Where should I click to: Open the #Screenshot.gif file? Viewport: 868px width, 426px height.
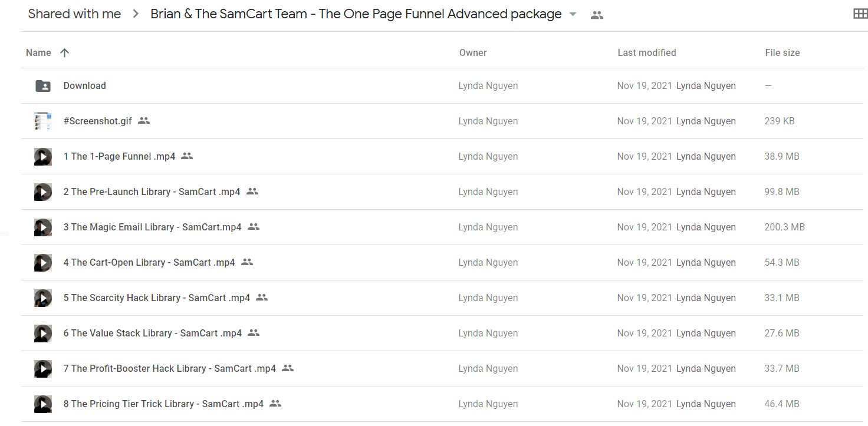(98, 121)
